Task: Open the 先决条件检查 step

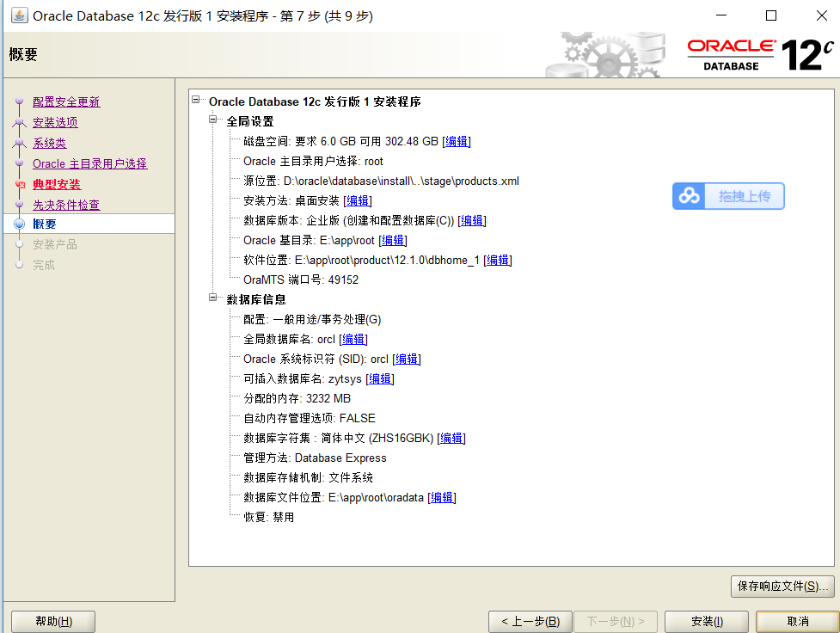Action: [66, 205]
